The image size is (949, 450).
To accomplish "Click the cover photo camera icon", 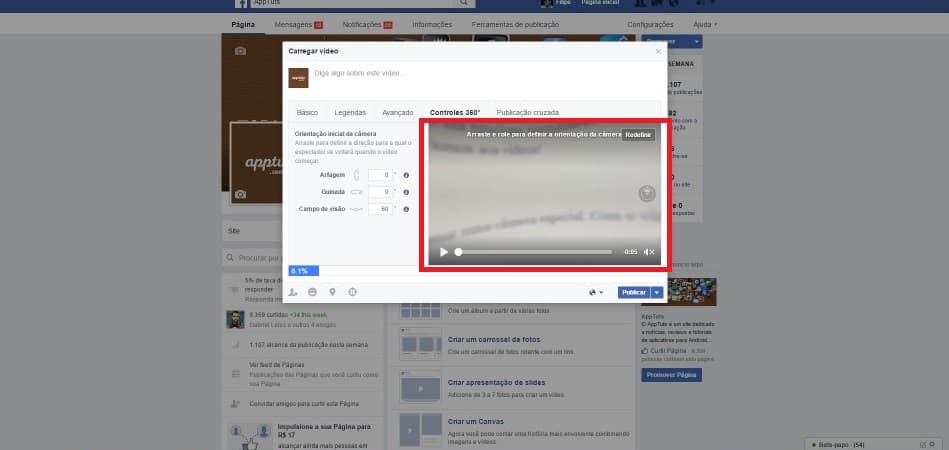I will coord(240,51).
